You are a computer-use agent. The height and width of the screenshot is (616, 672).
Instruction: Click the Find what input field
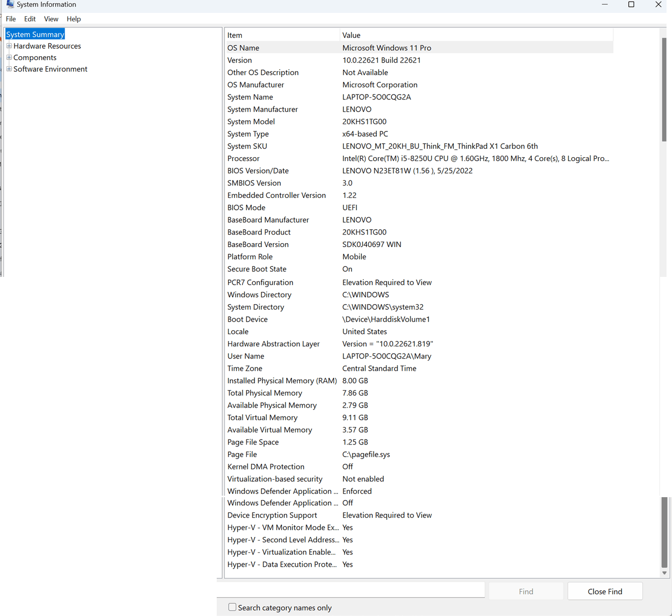click(x=351, y=590)
